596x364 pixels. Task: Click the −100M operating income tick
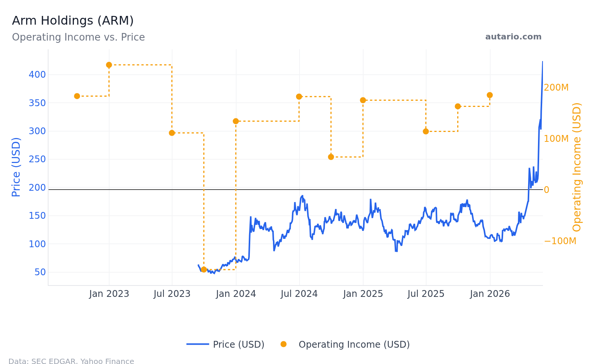[560, 241]
